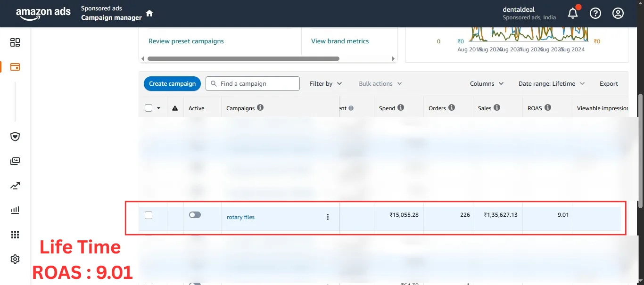Click the horizontal scrollbar right arrow

point(393,59)
